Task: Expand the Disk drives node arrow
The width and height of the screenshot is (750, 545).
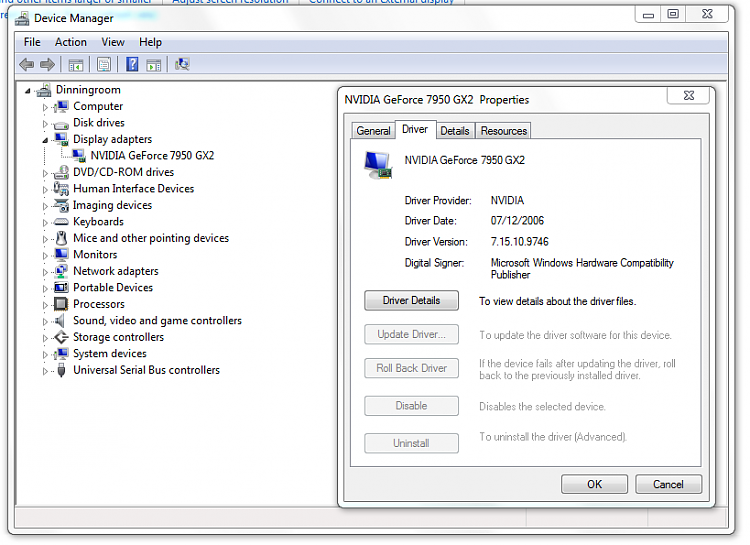Action: [45, 124]
